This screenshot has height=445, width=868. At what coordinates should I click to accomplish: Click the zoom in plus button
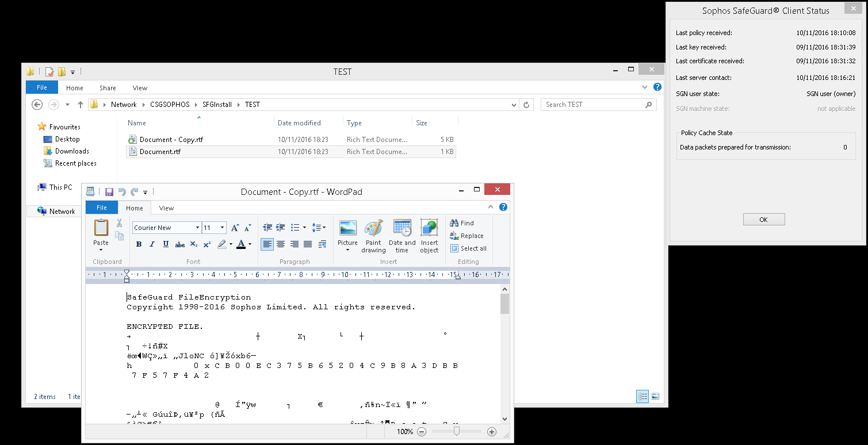492,431
